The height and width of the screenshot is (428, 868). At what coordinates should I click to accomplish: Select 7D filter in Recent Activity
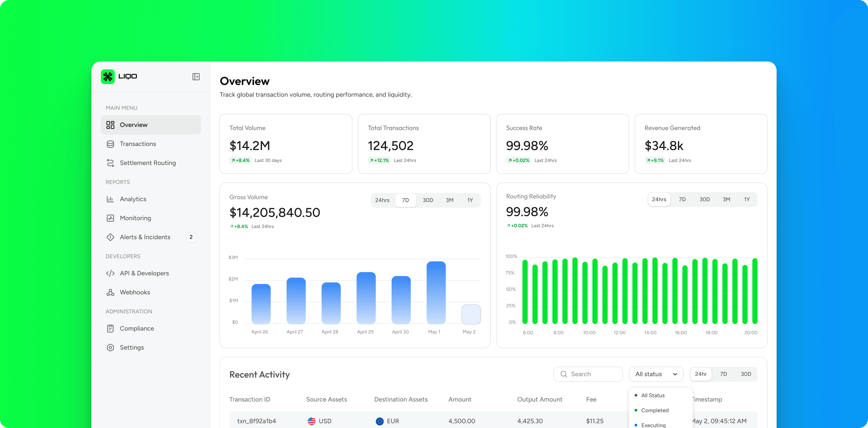(723, 374)
